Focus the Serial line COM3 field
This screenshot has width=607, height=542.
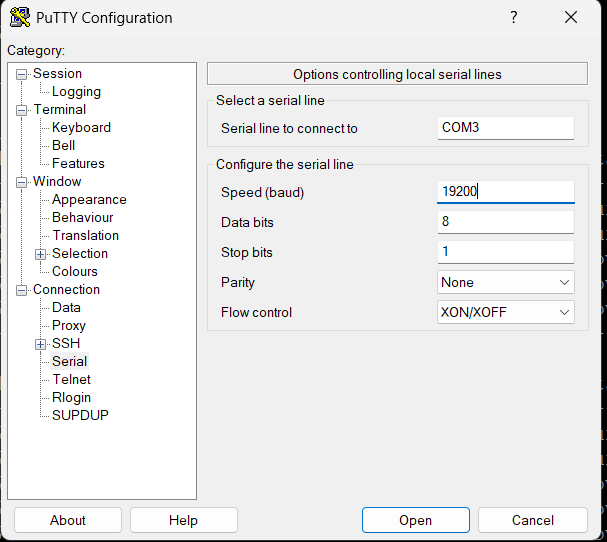pyautogui.click(x=506, y=128)
